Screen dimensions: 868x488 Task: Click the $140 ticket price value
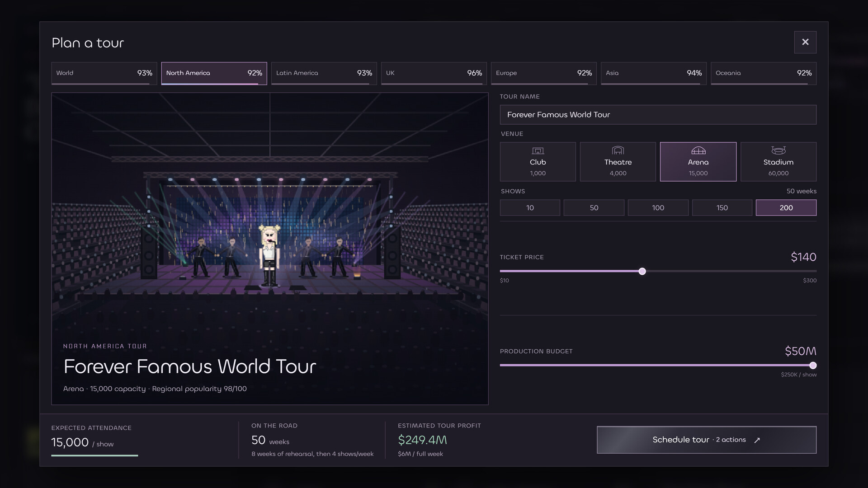[803, 257]
